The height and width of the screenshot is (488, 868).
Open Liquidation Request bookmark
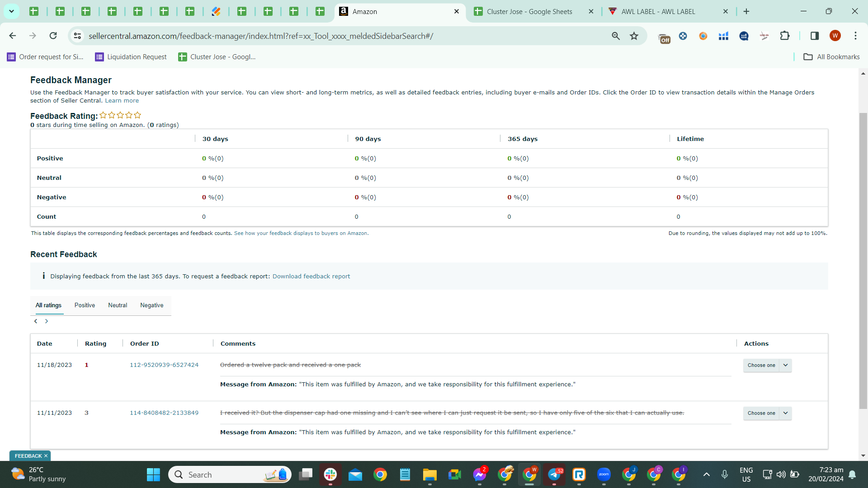coord(131,57)
